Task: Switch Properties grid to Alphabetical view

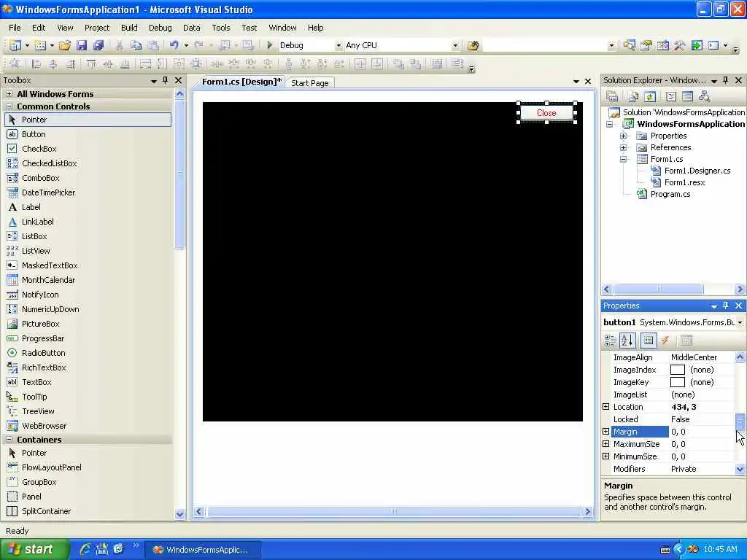Action: click(x=627, y=340)
